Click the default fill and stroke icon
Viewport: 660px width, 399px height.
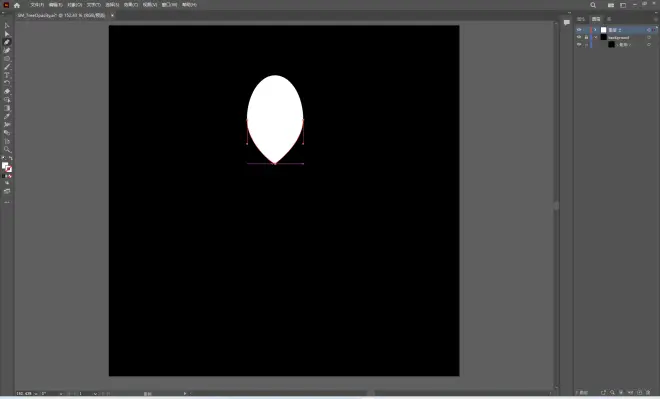4,158
